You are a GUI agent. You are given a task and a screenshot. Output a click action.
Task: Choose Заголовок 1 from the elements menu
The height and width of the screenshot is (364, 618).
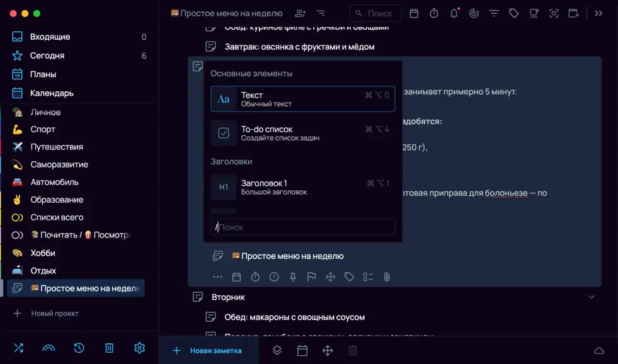pyautogui.click(x=302, y=187)
